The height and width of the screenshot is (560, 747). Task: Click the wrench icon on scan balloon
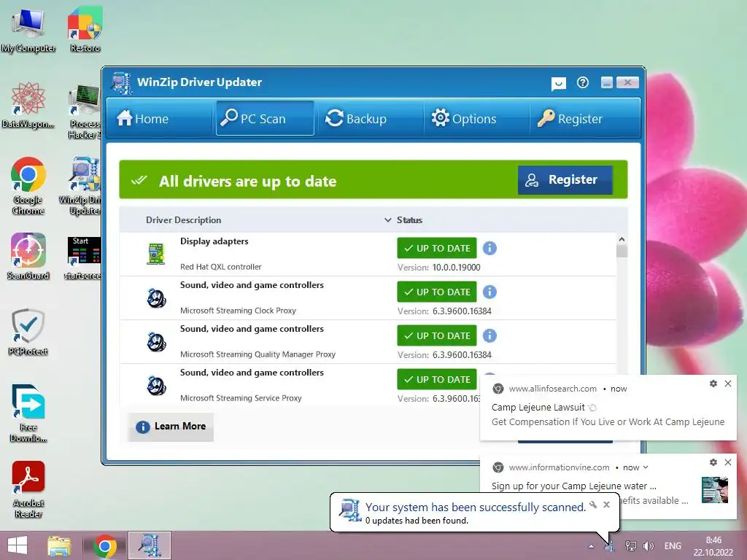point(593,505)
